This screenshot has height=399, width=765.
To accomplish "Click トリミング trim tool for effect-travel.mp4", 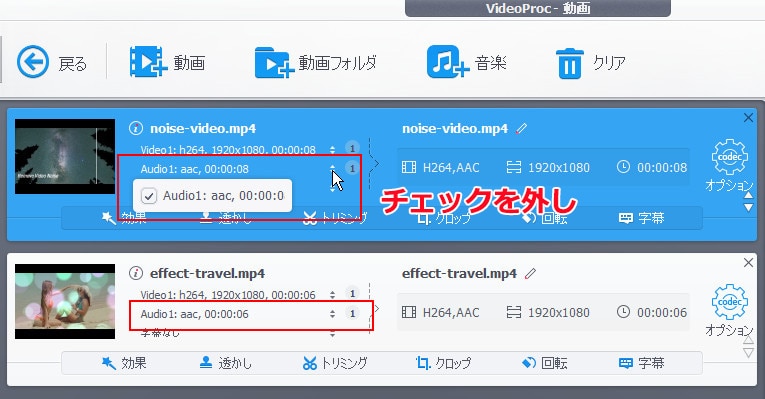I will (335, 363).
